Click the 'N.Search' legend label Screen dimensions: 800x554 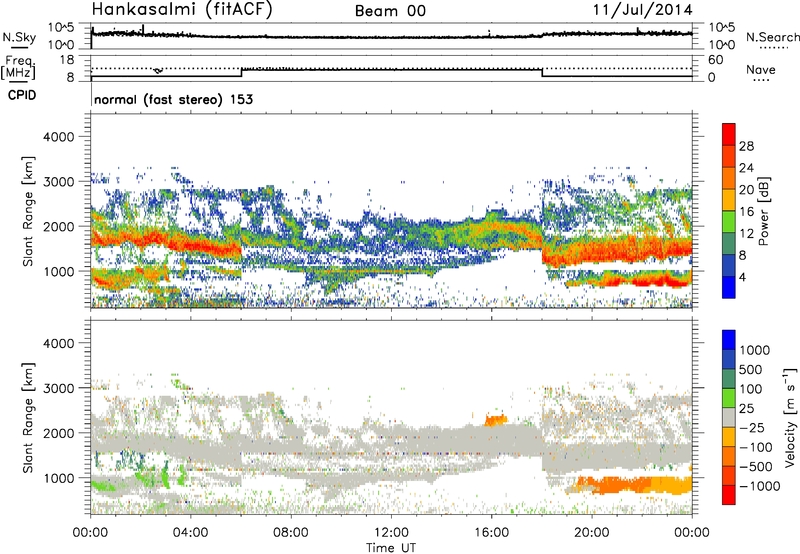tap(772, 37)
